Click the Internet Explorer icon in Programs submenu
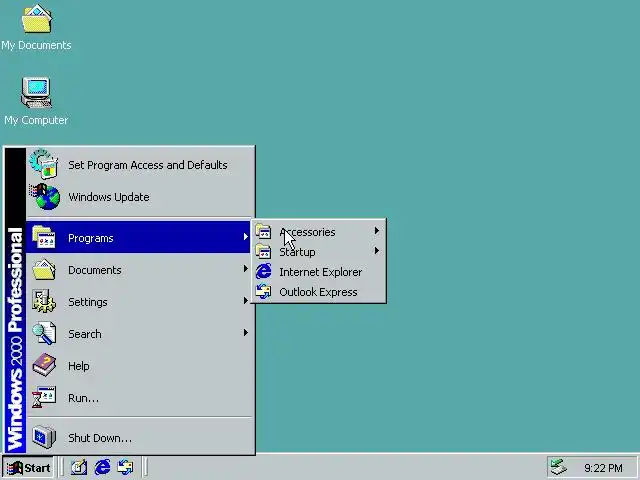The width and height of the screenshot is (640, 480). (263, 271)
